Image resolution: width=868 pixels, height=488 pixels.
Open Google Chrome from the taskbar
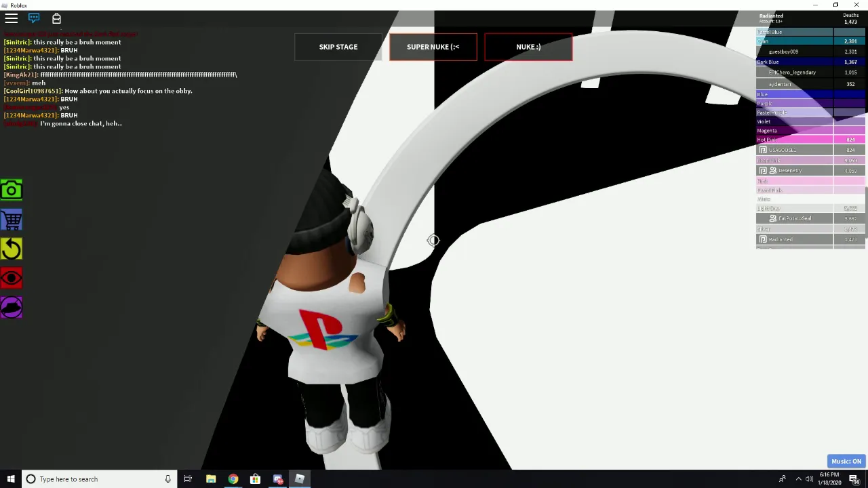point(233,479)
